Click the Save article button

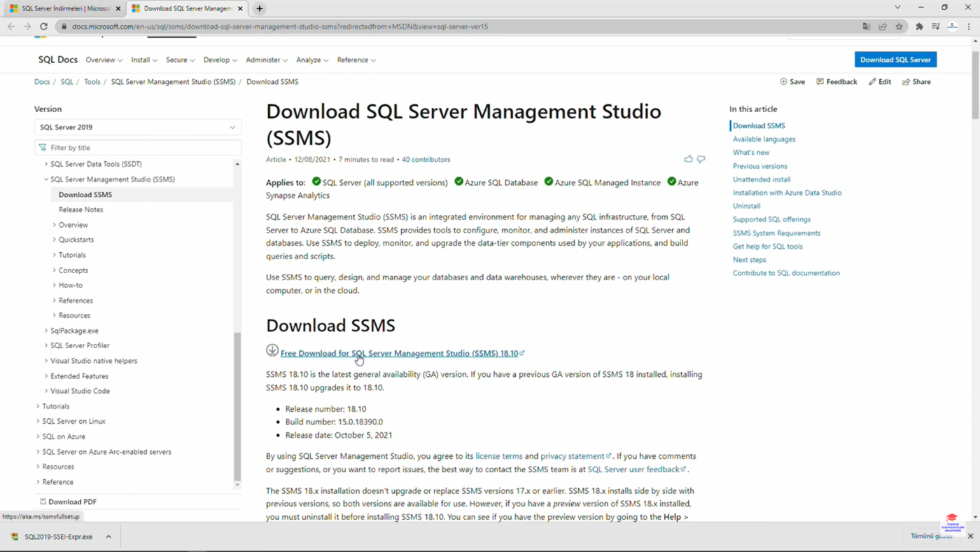click(792, 82)
